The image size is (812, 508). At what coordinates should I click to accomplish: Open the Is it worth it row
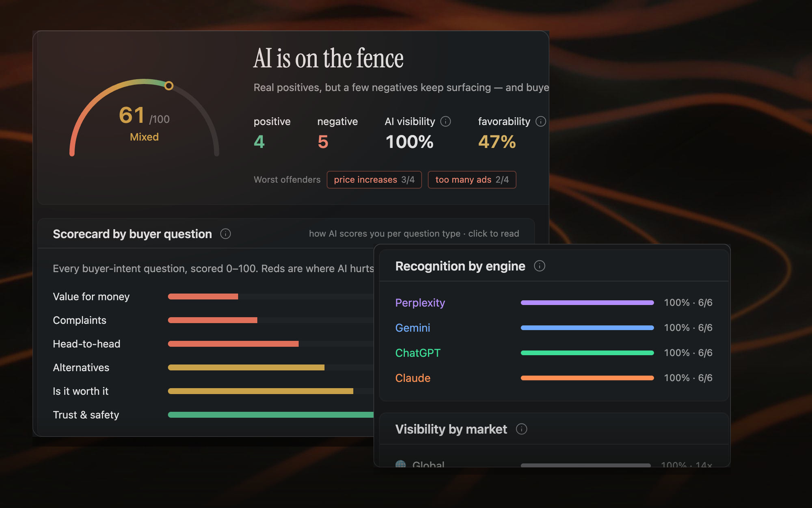click(x=213, y=391)
